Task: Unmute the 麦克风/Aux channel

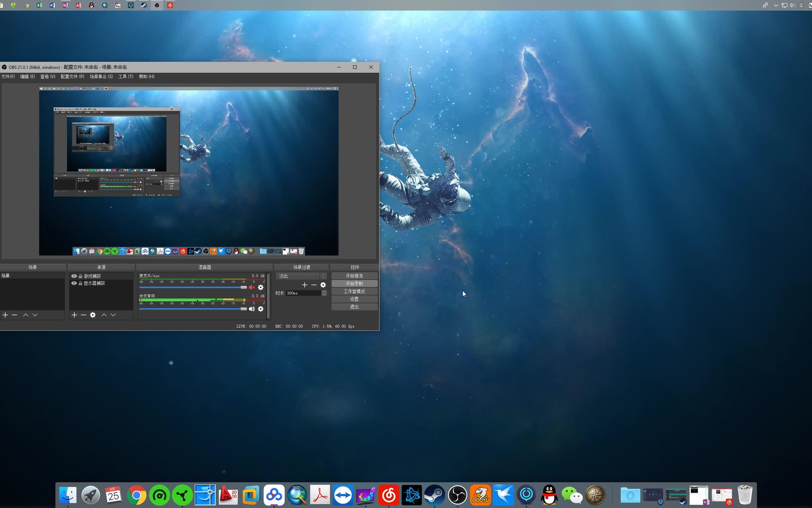Action: point(252,287)
